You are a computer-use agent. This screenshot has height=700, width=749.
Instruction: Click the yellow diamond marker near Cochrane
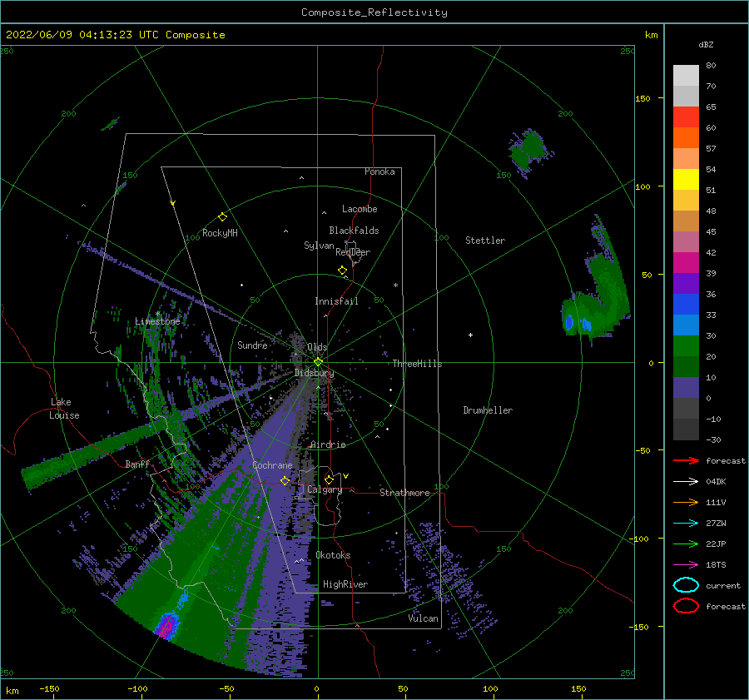click(285, 480)
